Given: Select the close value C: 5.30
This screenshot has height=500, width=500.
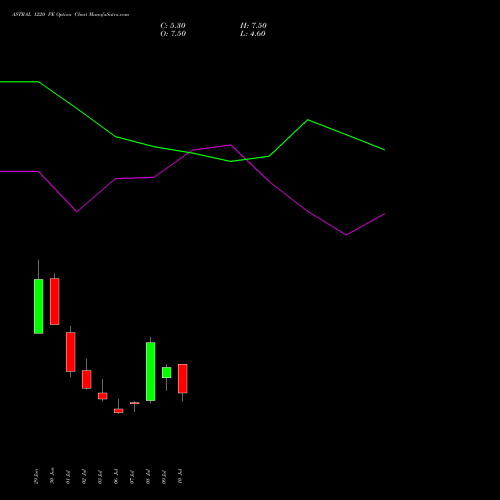Looking at the screenshot, I should point(173,26).
